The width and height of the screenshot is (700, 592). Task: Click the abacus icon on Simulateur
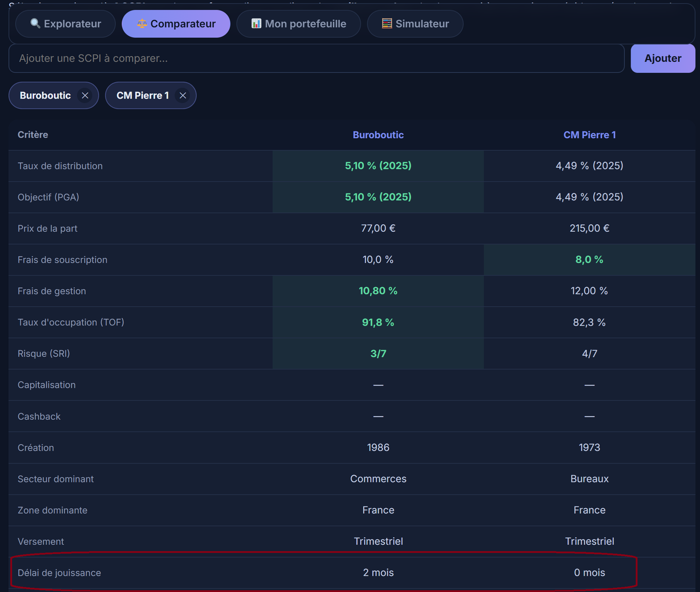(387, 24)
